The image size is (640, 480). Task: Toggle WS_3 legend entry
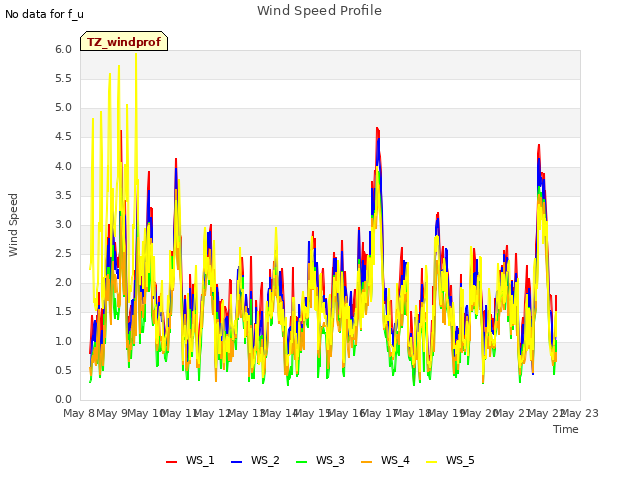click(x=320, y=460)
